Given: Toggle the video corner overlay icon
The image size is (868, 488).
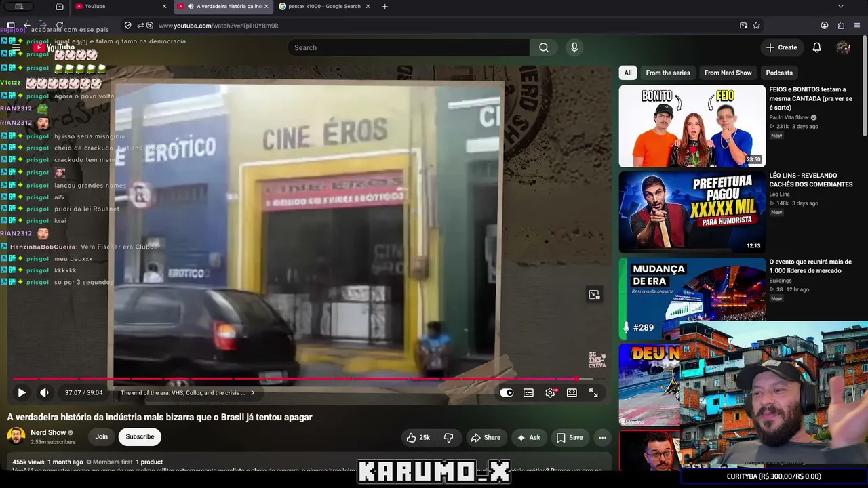Looking at the screenshot, I should pos(594,294).
